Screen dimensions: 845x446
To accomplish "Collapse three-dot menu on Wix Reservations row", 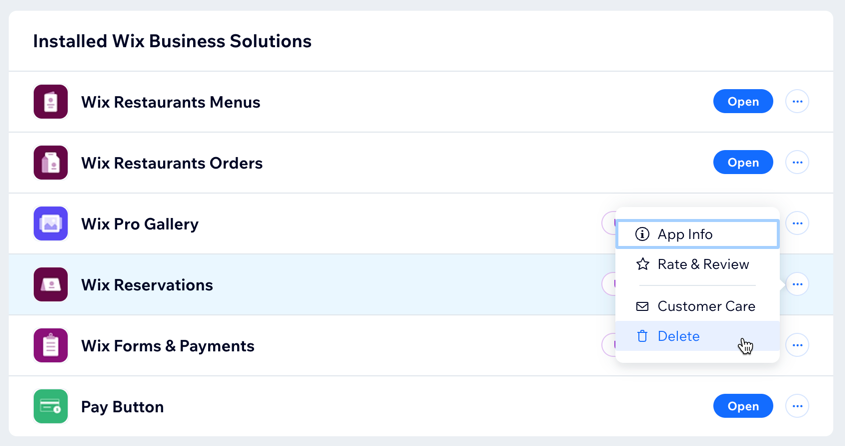I will click(x=797, y=284).
